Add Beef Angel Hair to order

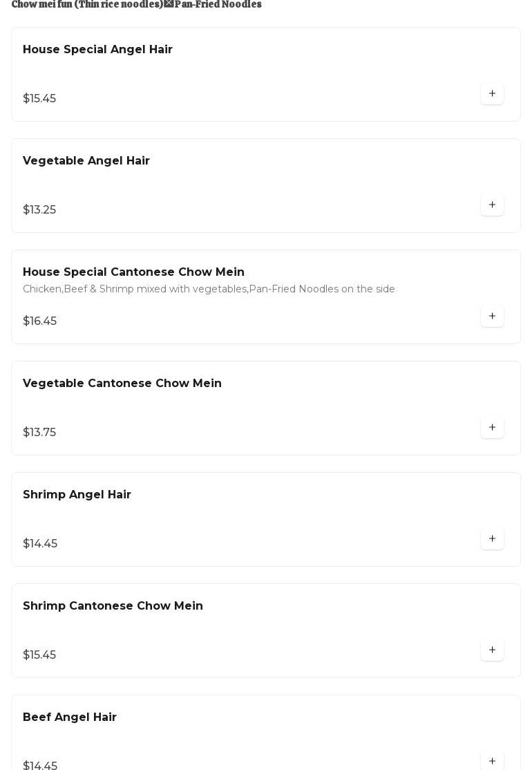coord(492,761)
